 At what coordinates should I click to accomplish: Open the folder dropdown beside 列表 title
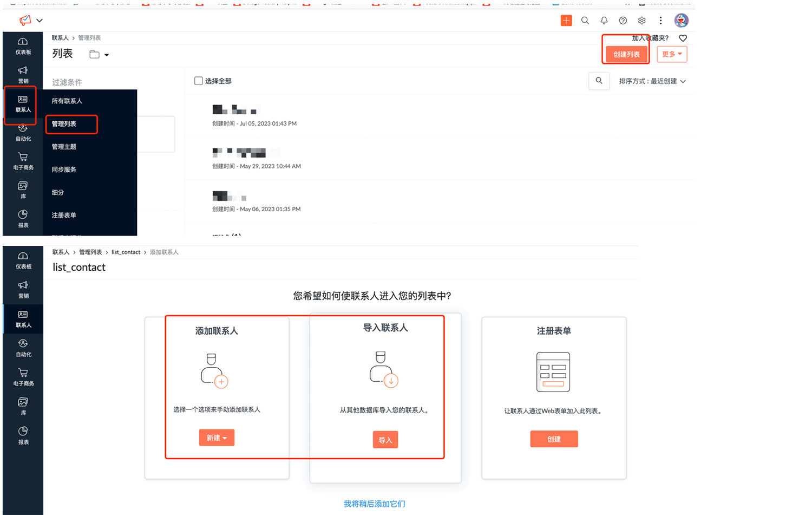[x=99, y=54]
